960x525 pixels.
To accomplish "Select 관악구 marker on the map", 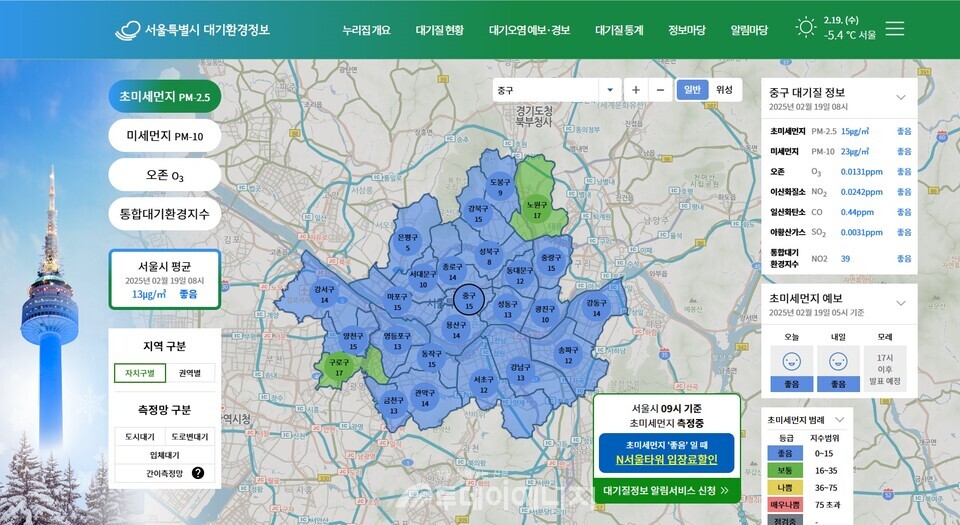I will click(x=424, y=398).
